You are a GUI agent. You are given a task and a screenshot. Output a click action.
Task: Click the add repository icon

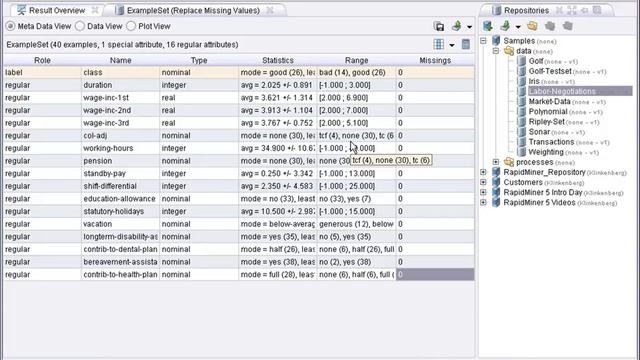click(x=487, y=26)
